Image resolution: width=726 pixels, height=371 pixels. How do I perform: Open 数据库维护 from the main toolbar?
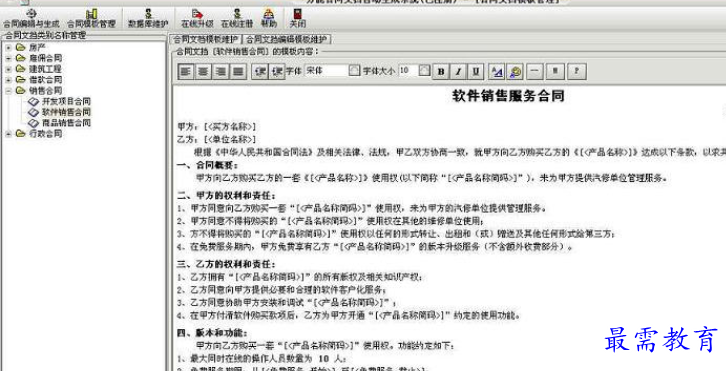point(148,19)
